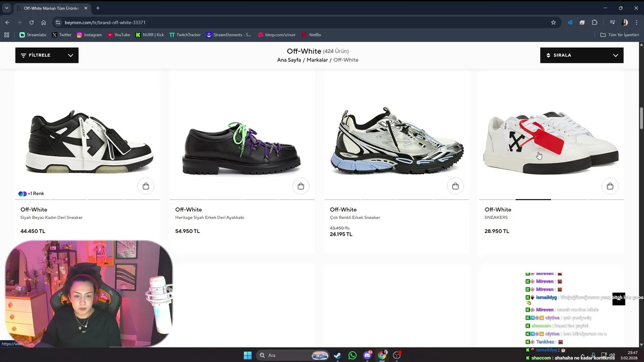Open the white sneaker with red tag image

551,143
